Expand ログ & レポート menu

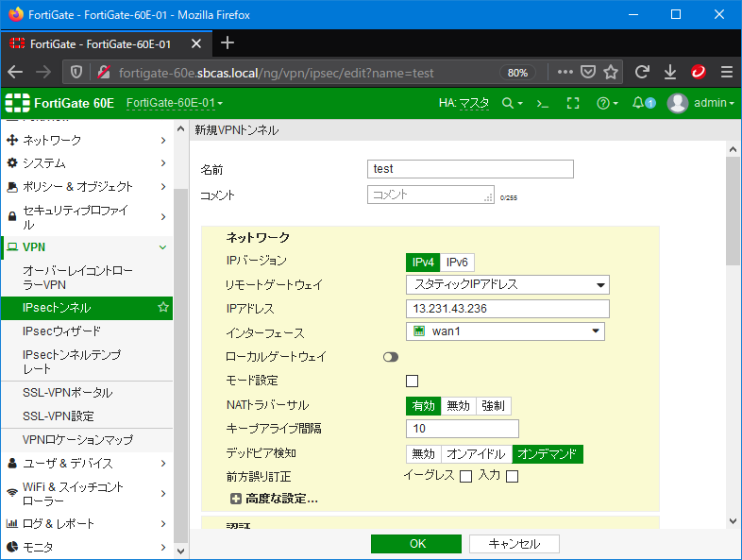[87, 523]
